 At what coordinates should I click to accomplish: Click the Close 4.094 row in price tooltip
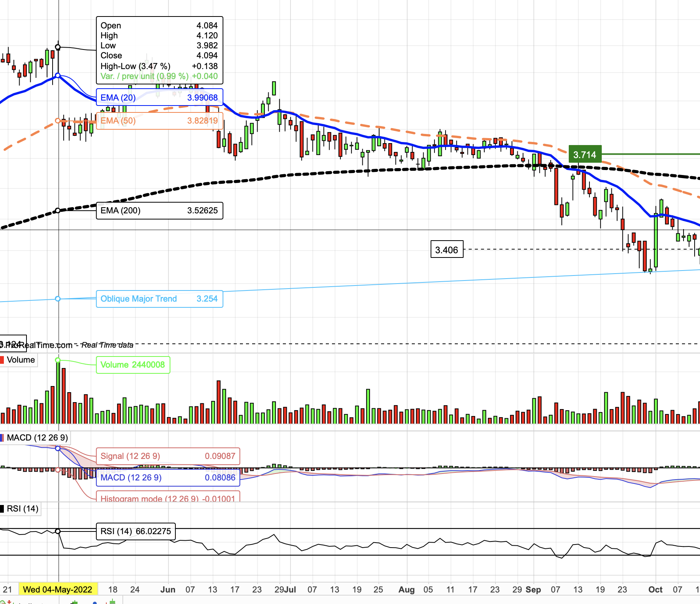tap(159, 56)
